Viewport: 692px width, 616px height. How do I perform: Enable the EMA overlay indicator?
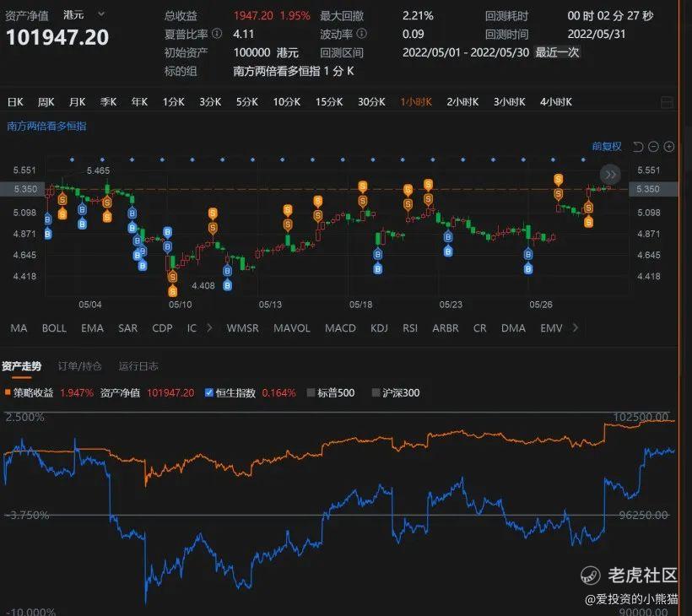pyautogui.click(x=92, y=328)
